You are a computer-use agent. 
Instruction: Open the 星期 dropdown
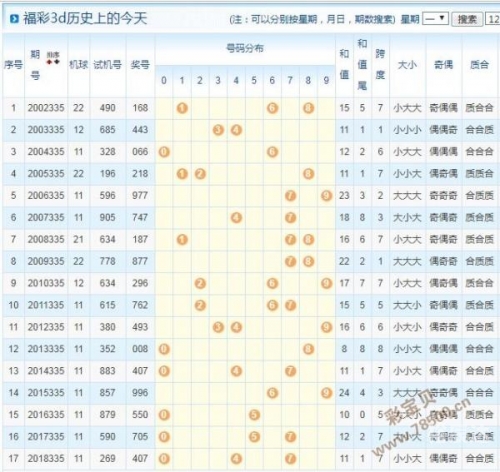[435, 19]
